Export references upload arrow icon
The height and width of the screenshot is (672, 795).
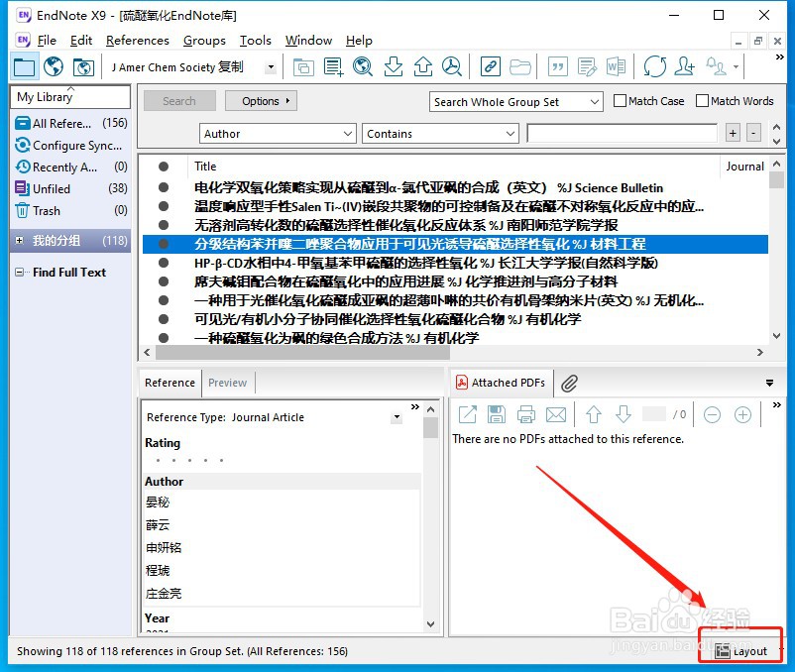[x=423, y=66]
